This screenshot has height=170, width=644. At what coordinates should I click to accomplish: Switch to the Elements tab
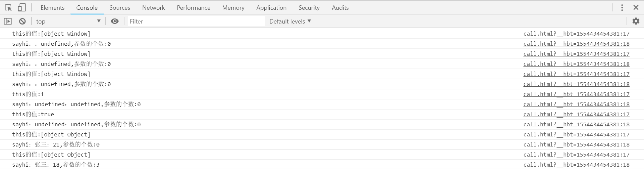[x=52, y=7]
